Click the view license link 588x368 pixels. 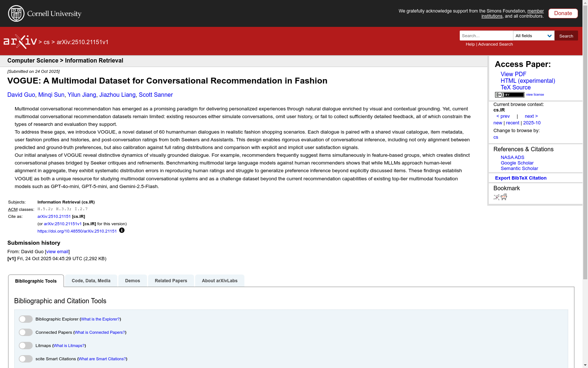click(x=535, y=95)
